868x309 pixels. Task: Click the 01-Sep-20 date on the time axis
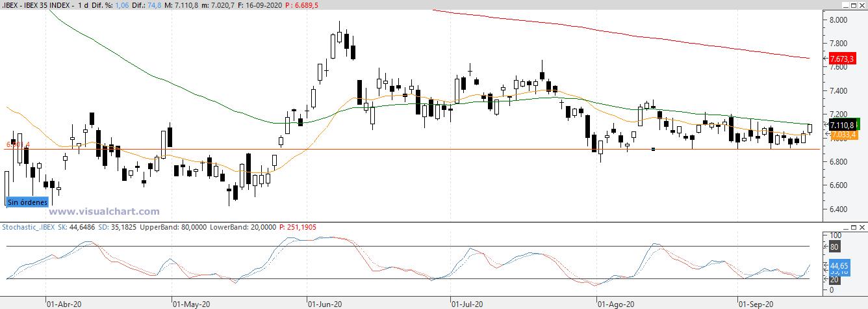(757, 303)
